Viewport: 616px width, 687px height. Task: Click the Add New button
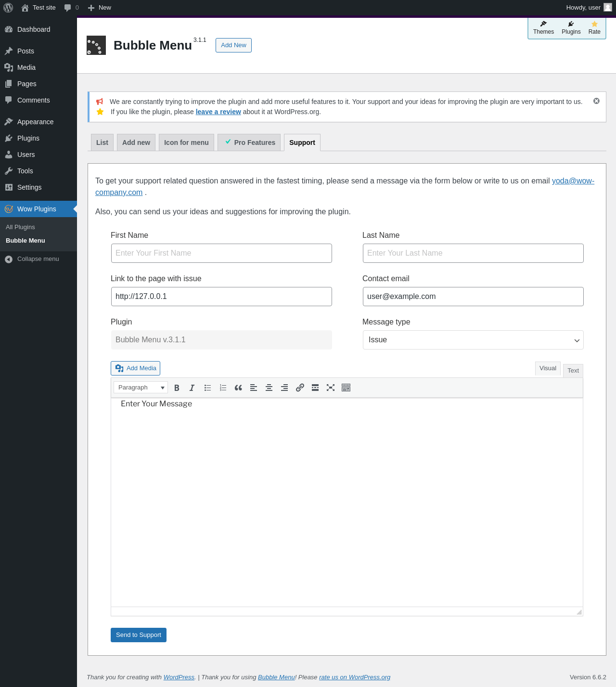click(x=233, y=45)
